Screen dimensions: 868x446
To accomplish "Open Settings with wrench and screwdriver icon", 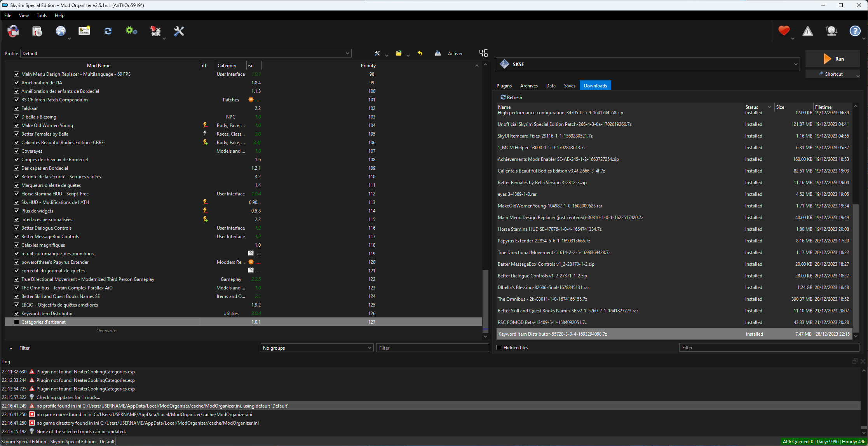I will 179,31.
